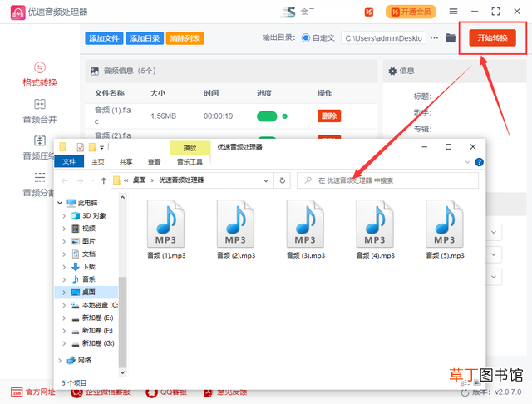The image size is (532, 404).
Task: Click the 1.56MB size cell
Action: [164, 116]
